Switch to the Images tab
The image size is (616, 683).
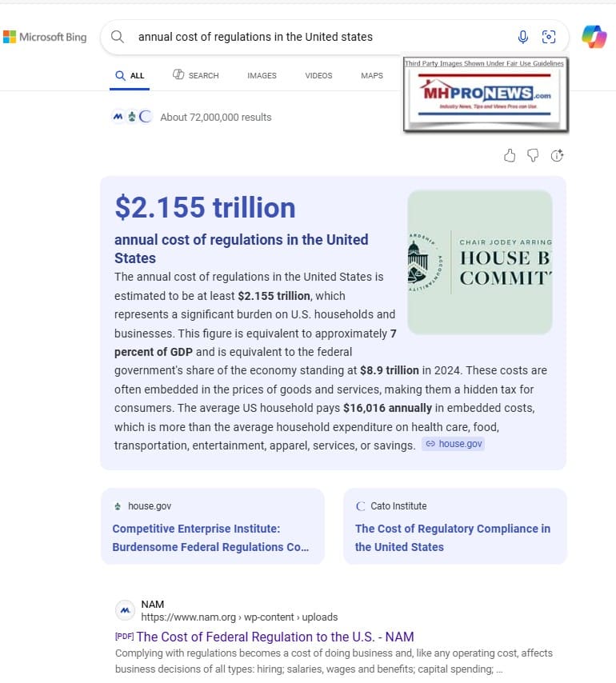click(262, 75)
